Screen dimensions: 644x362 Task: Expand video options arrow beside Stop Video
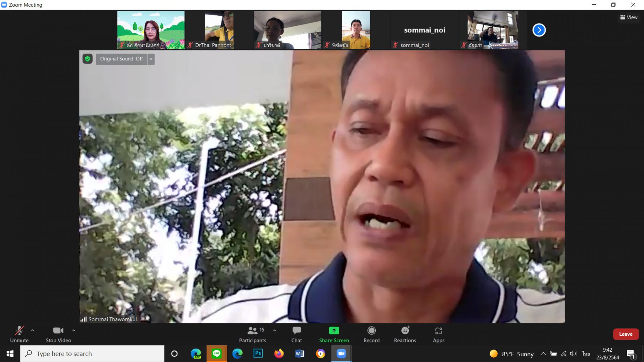(74, 331)
